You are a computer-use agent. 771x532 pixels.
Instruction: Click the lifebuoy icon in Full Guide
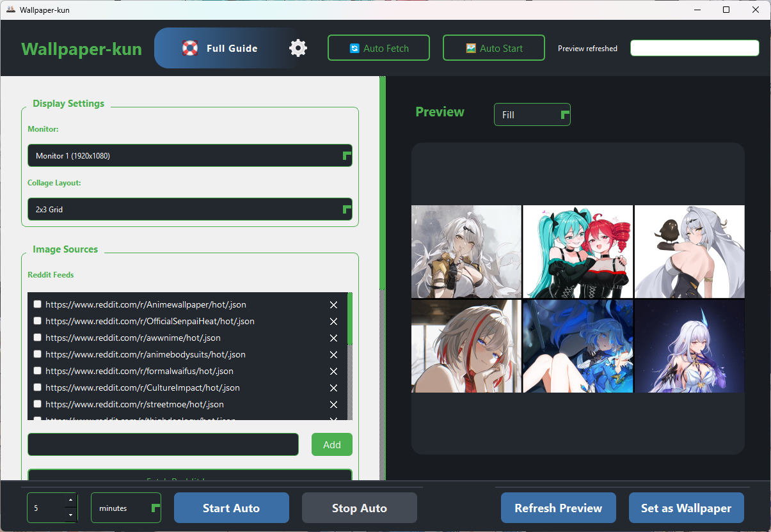click(x=190, y=48)
